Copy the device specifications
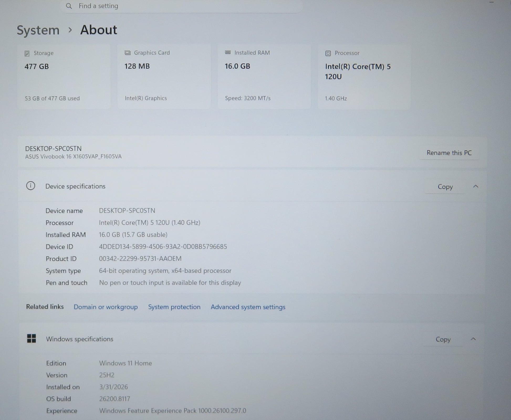511x420 pixels. (445, 187)
